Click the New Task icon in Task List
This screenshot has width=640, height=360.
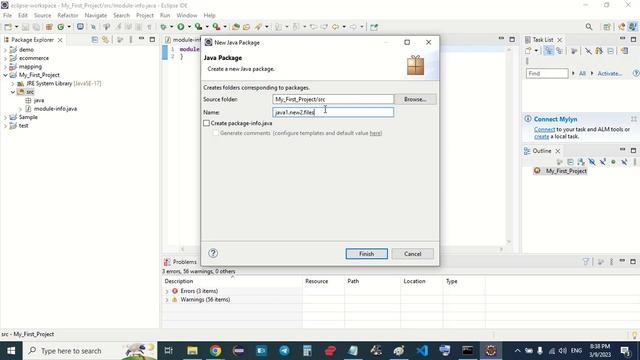click(x=529, y=51)
